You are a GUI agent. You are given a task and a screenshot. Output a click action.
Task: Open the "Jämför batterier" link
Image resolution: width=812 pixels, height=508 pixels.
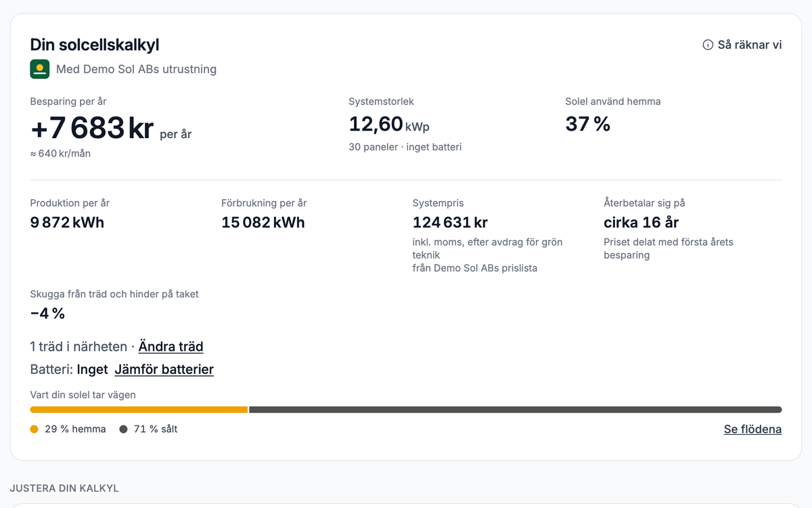click(x=164, y=370)
